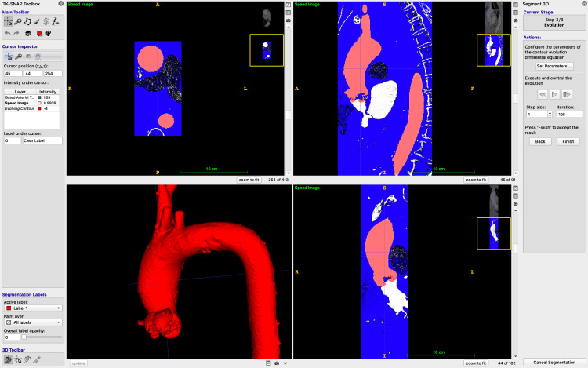The width and height of the screenshot is (588, 368).
Task: Click the layout icon atop coronal view
Action: point(516,188)
